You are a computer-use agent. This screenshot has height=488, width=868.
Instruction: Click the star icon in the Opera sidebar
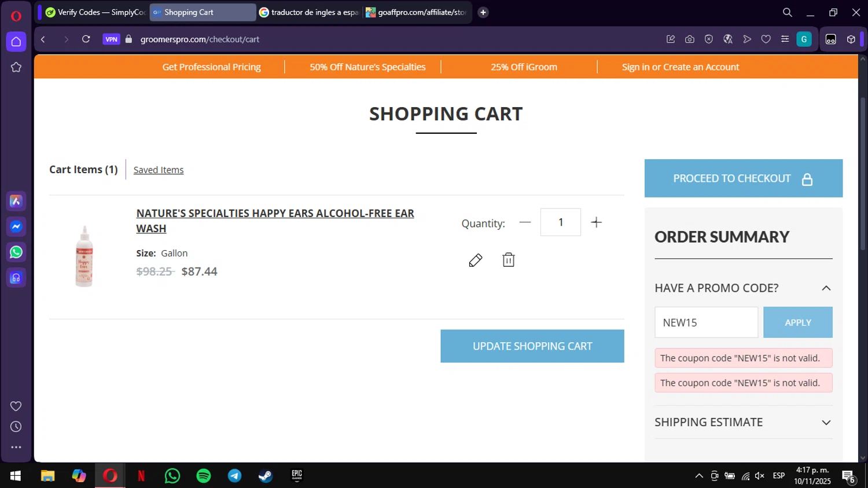(x=16, y=67)
